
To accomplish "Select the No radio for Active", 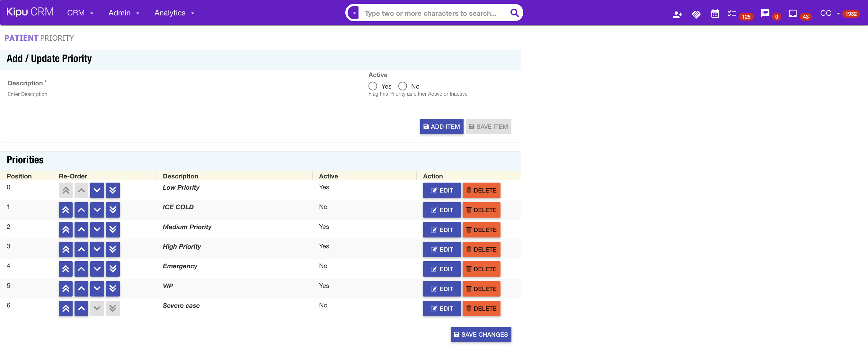I will click(x=402, y=86).
